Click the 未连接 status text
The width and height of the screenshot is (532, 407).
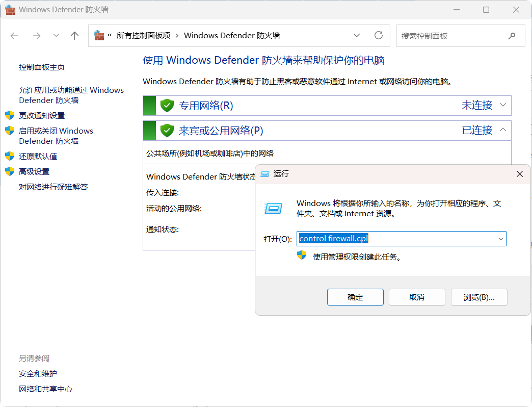[476, 105]
